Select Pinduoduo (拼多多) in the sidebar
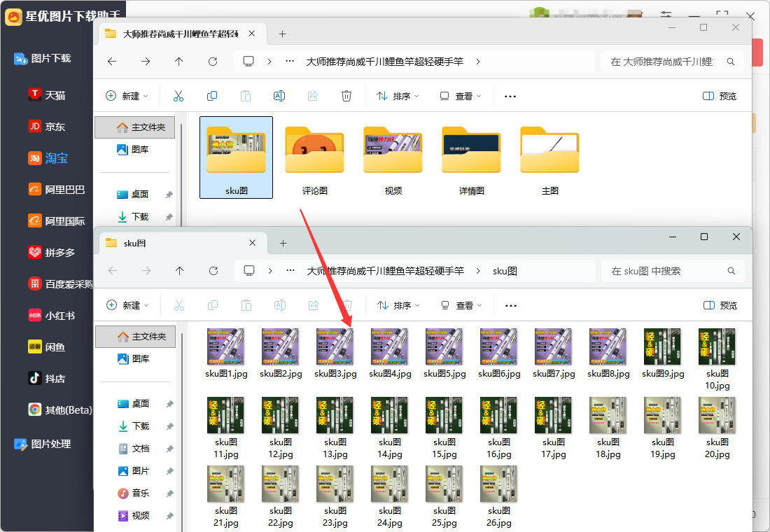This screenshot has width=770, height=532. click(52, 253)
